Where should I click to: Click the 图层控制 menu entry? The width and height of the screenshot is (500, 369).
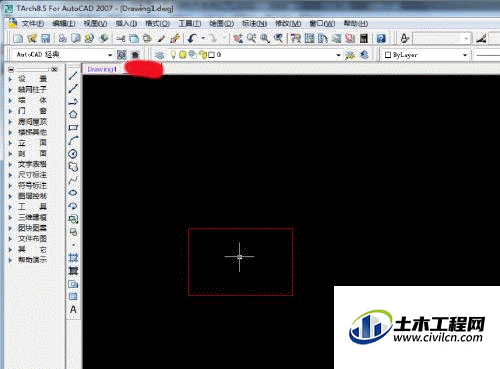[32, 196]
